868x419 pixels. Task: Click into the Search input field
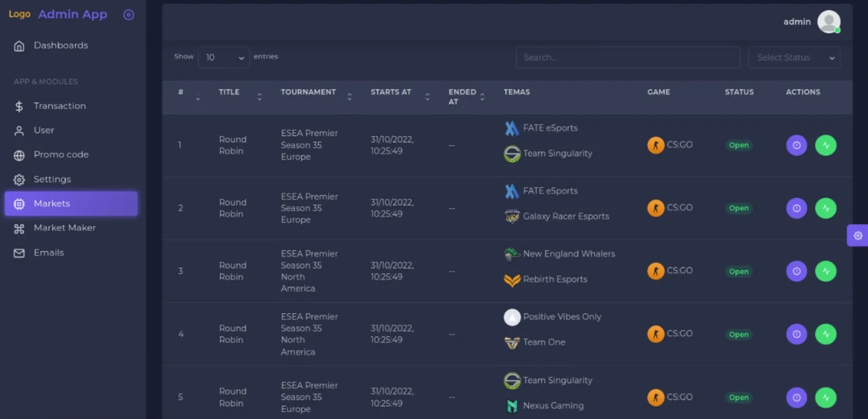pyautogui.click(x=627, y=57)
